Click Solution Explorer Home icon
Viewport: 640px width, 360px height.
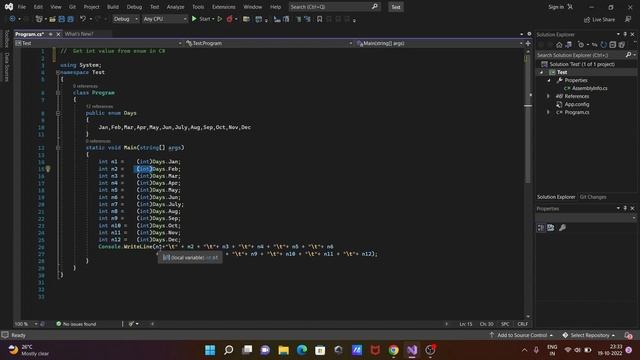[559, 45]
